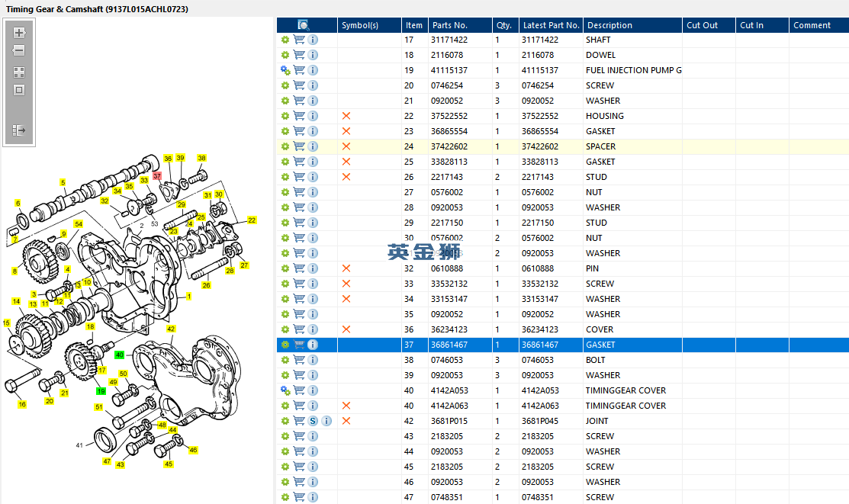This screenshot has width=849, height=504.
Task: Select FUEL INJECTION PUMP G description
Action: point(633,70)
